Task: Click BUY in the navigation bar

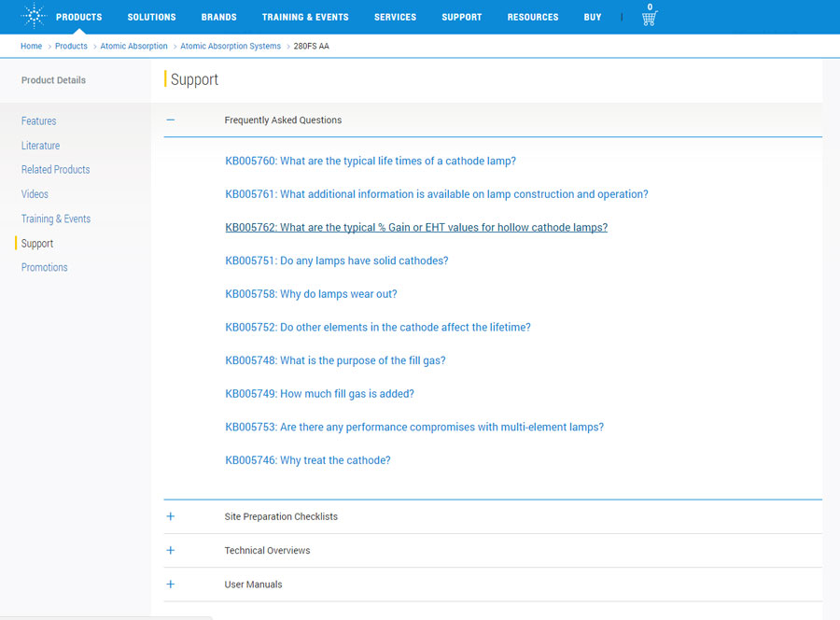Action: 592,17
